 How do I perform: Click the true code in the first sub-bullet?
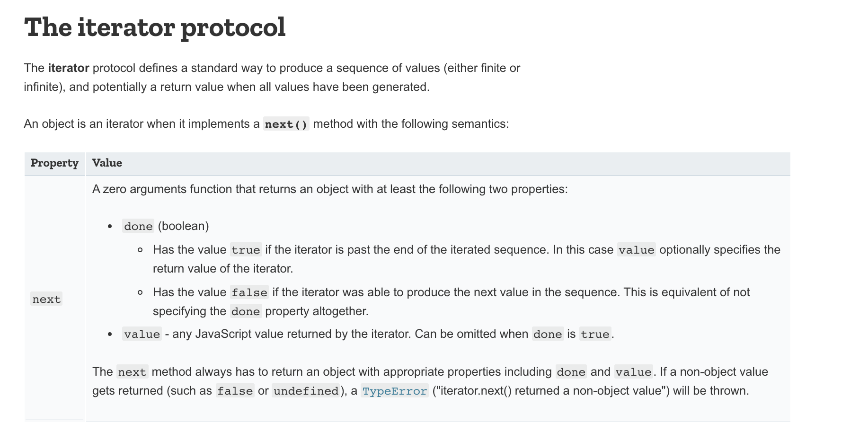(246, 250)
